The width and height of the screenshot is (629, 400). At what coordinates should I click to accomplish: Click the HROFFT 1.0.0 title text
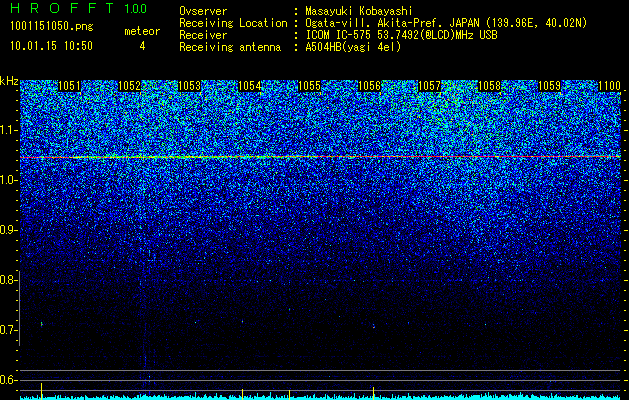pyautogui.click(x=79, y=8)
